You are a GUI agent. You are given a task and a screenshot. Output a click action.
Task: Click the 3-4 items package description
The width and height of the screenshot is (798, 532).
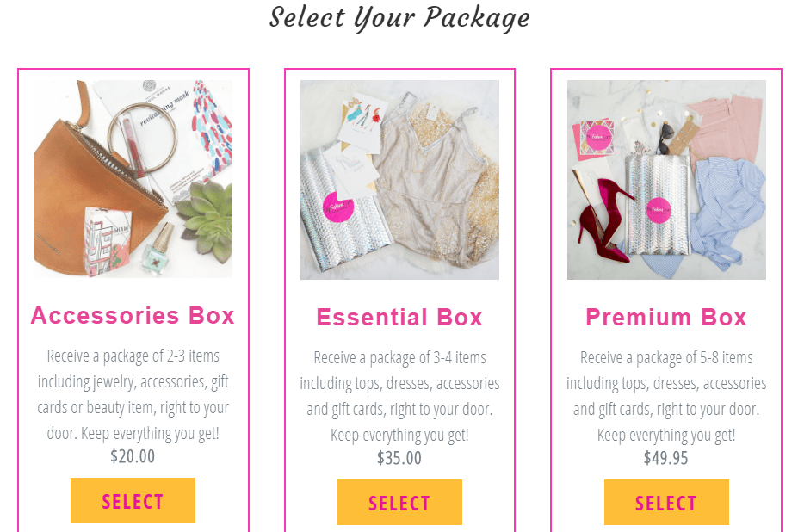point(399,396)
